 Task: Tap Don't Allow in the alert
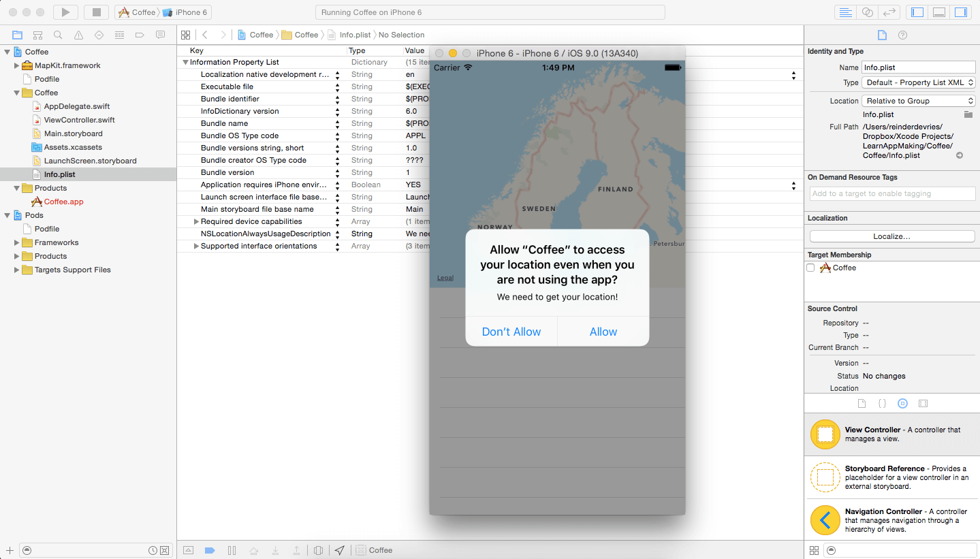[x=511, y=332]
